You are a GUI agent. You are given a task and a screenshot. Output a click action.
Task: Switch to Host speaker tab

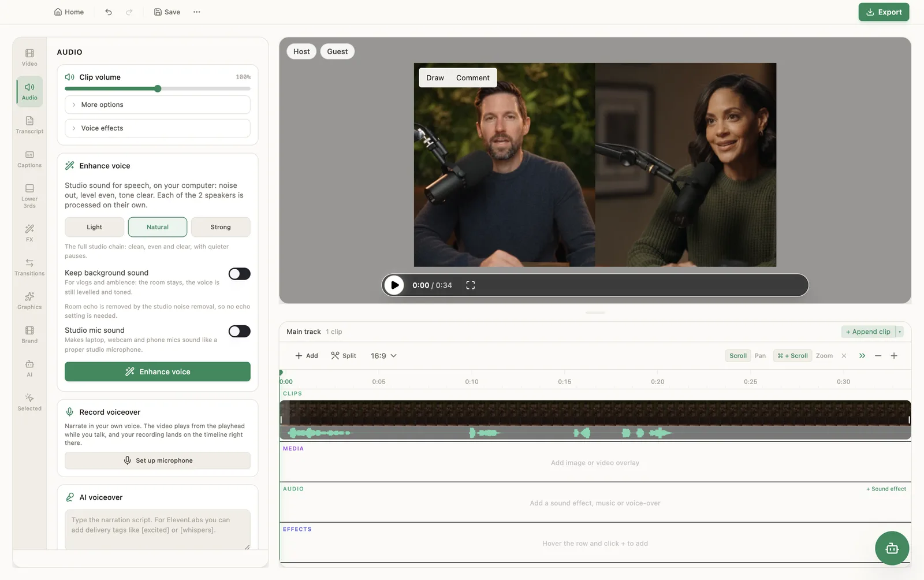click(x=301, y=51)
